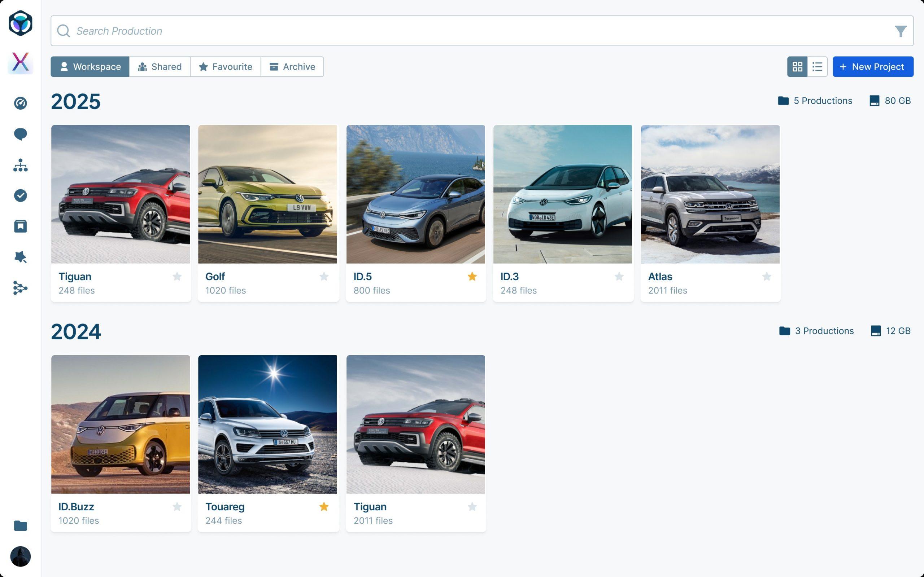Open the hierarchy org-chart sidebar icon
Image resolution: width=924 pixels, height=577 pixels.
point(20,165)
